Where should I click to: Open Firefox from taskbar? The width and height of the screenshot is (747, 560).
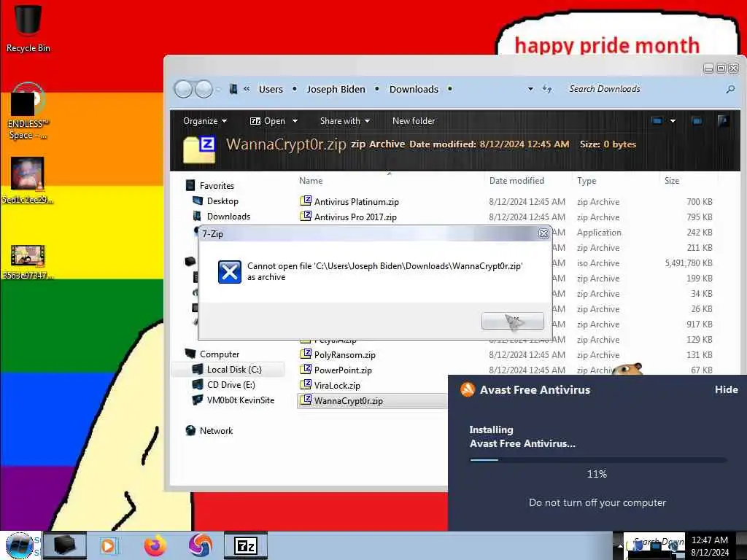point(155,545)
